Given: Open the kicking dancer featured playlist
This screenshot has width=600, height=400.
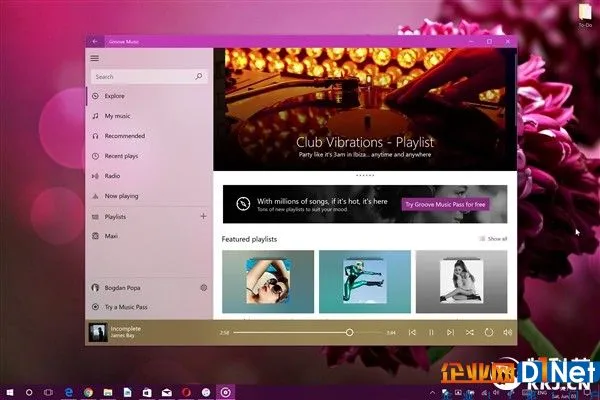Looking at the screenshot, I should (x=365, y=282).
